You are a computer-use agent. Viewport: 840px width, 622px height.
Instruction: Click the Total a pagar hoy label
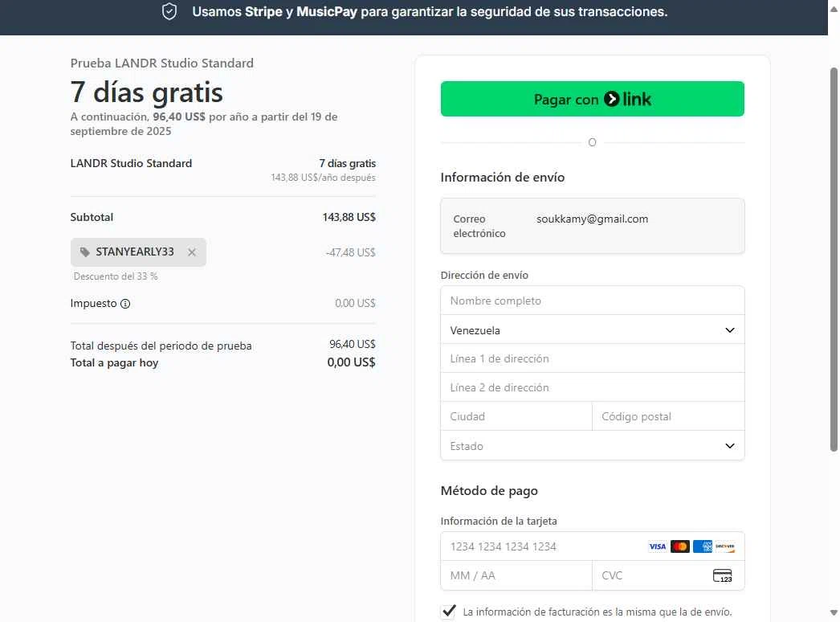(114, 363)
